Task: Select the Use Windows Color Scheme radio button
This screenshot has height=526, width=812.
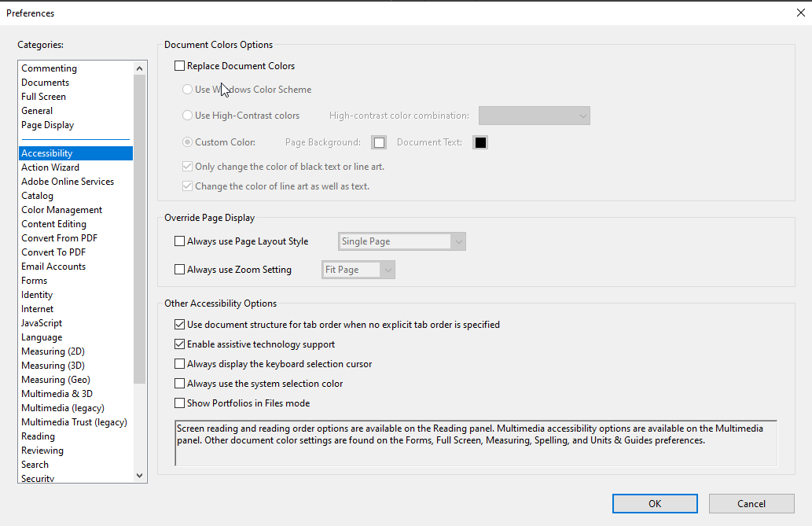Action: coord(187,90)
